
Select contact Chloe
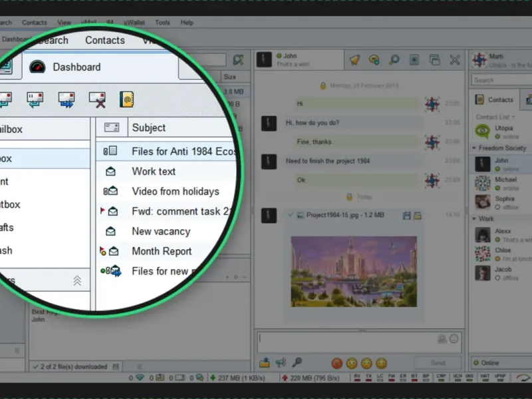[x=501, y=254]
